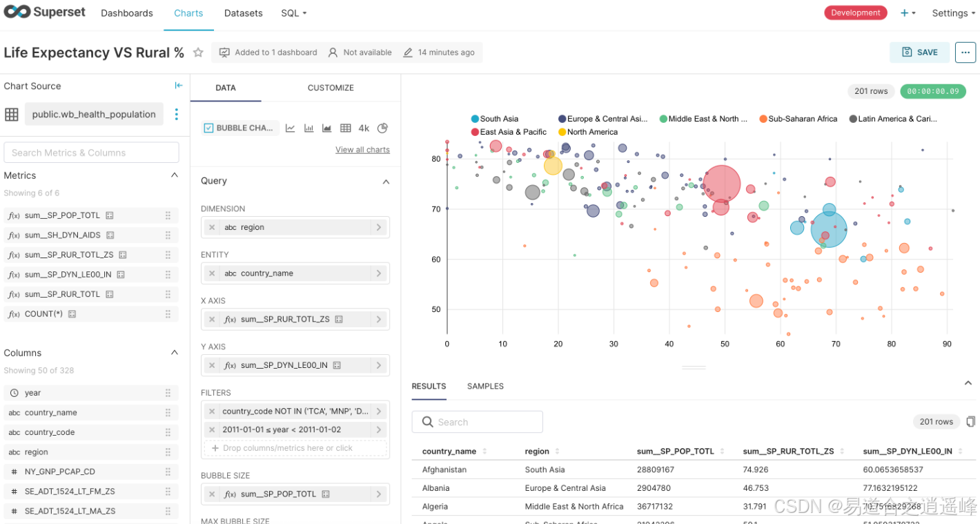Select the line chart type icon
The image size is (980, 524).
291,128
